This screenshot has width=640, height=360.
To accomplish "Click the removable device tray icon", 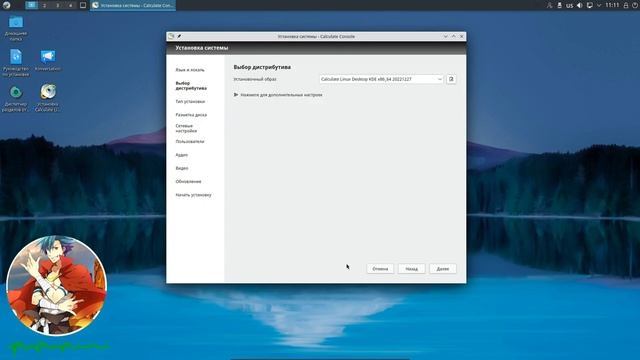I will (559, 5).
